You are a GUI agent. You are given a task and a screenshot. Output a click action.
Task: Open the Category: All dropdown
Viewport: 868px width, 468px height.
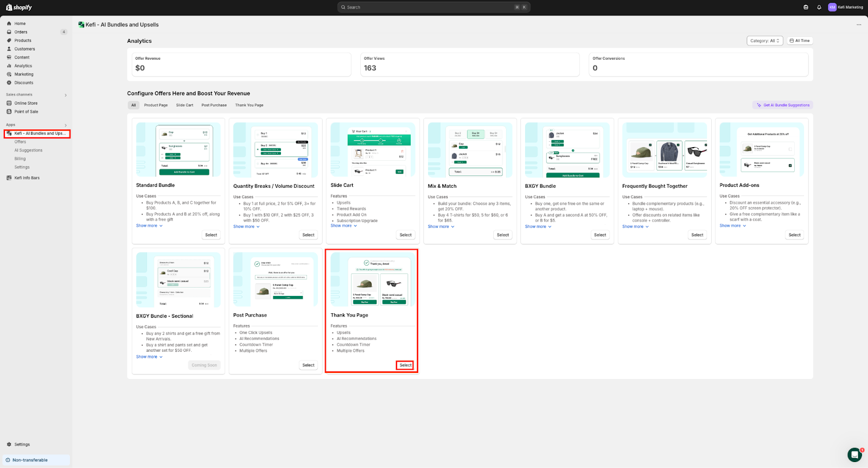pyautogui.click(x=764, y=41)
